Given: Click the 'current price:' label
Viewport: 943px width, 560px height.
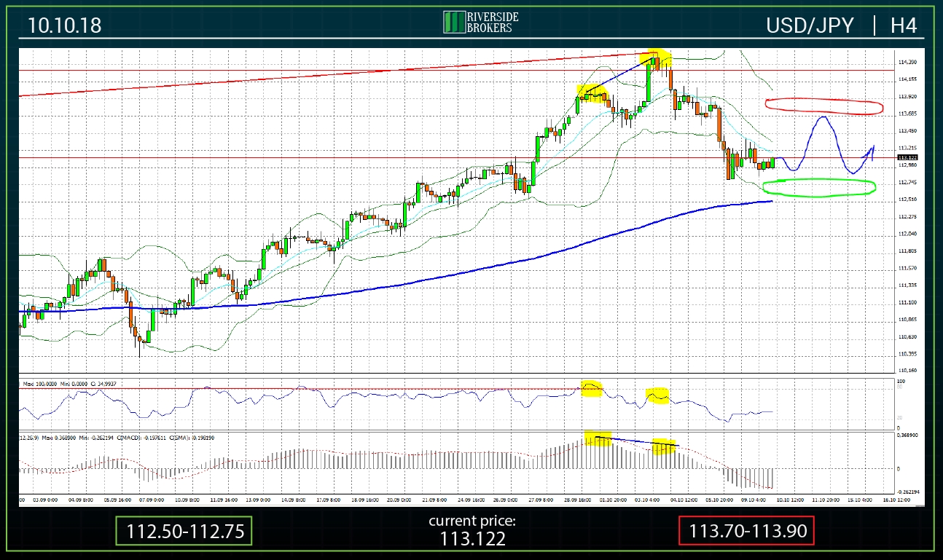Looking at the screenshot, I should [x=471, y=521].
